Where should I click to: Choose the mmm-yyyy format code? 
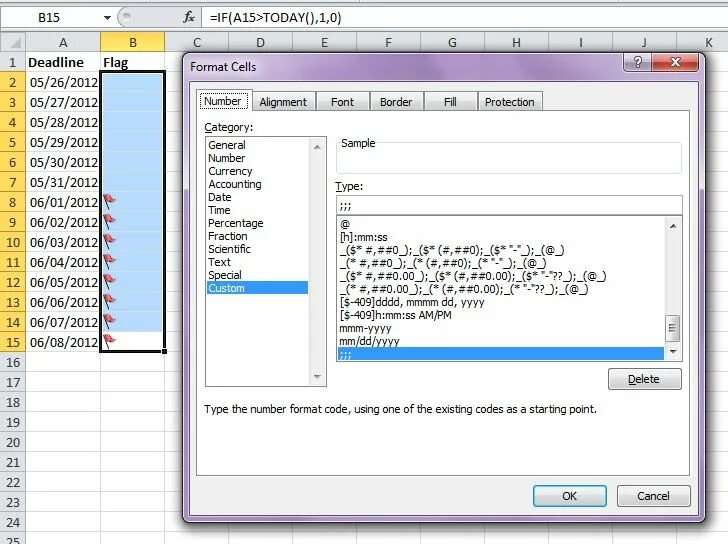click(500, 328)
